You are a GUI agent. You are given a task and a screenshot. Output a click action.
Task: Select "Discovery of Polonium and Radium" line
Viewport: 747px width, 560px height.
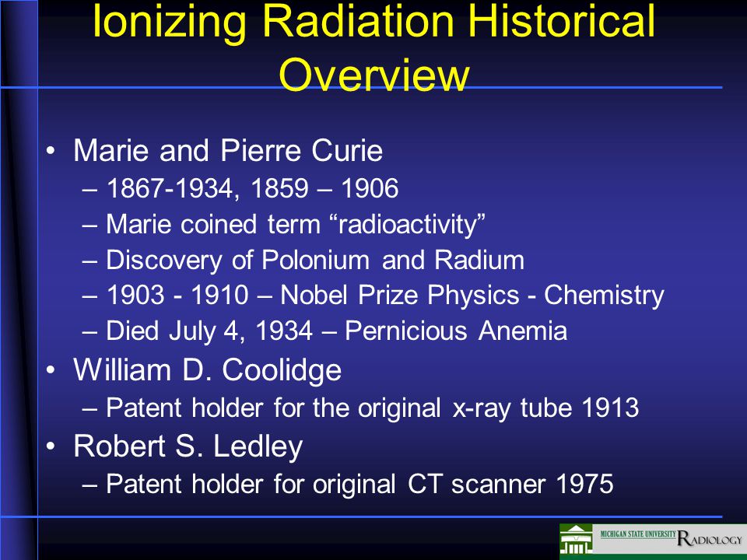click(x=315, y=260)
